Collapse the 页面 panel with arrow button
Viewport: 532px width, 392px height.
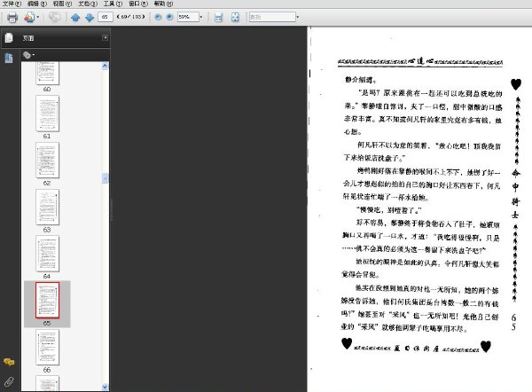106,37
